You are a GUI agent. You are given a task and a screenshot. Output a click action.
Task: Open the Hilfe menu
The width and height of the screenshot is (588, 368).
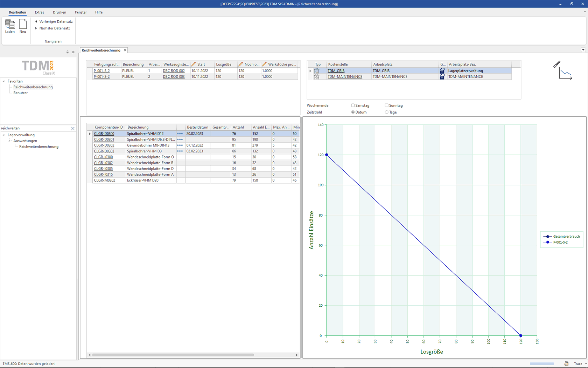tap(99, 12)
